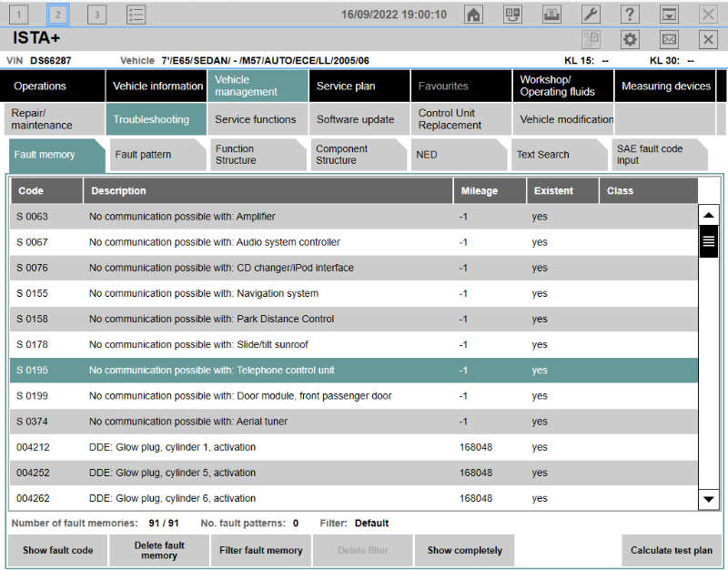Viewport: 728px width, 570px height.
Task: Select Repair/maintenance submenu
Action: point(55,119)
